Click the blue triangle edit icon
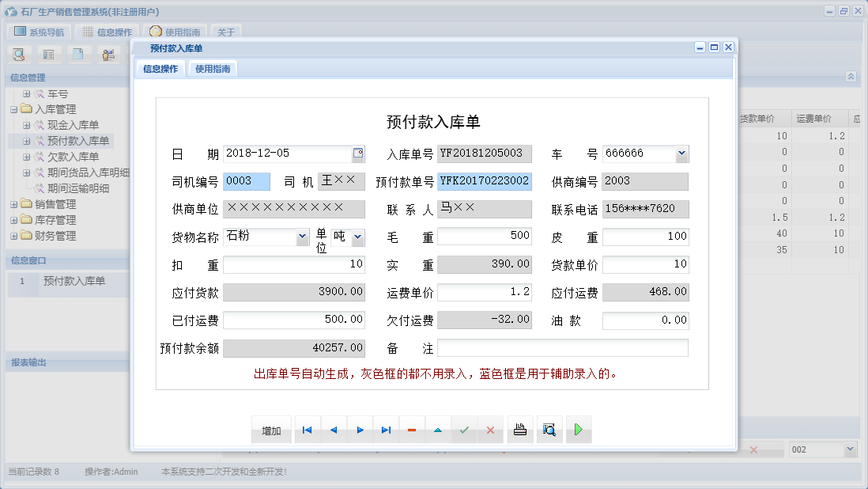Image resolution: width=868 pixels, height=489 pixels. pos(438,430)
